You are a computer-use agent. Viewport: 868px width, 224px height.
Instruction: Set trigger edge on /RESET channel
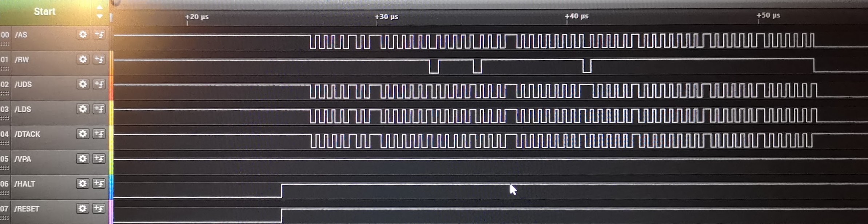pyautogui.click(x=99, y=208)
